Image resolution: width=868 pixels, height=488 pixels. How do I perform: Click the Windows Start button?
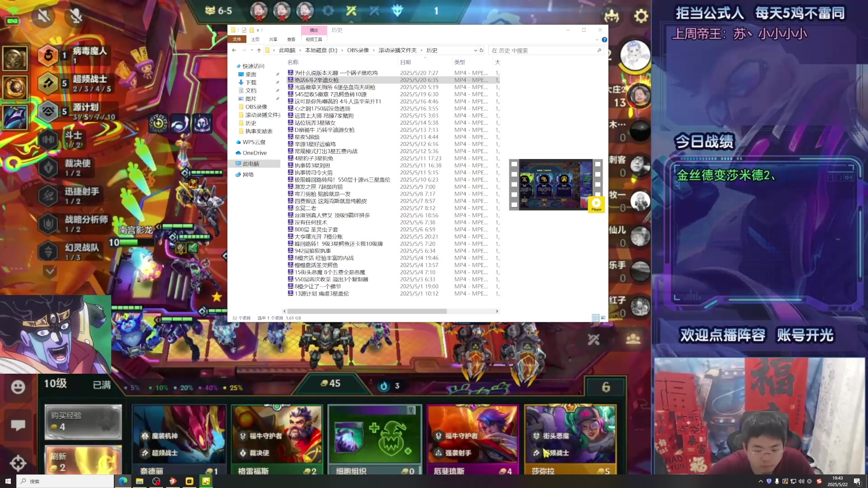pos(8,481)
